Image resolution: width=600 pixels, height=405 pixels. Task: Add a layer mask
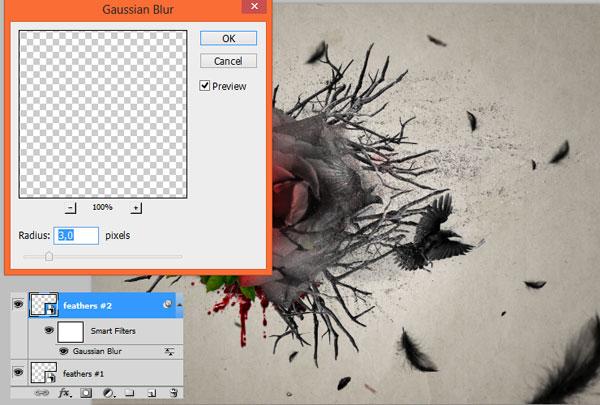coord(85,393)
